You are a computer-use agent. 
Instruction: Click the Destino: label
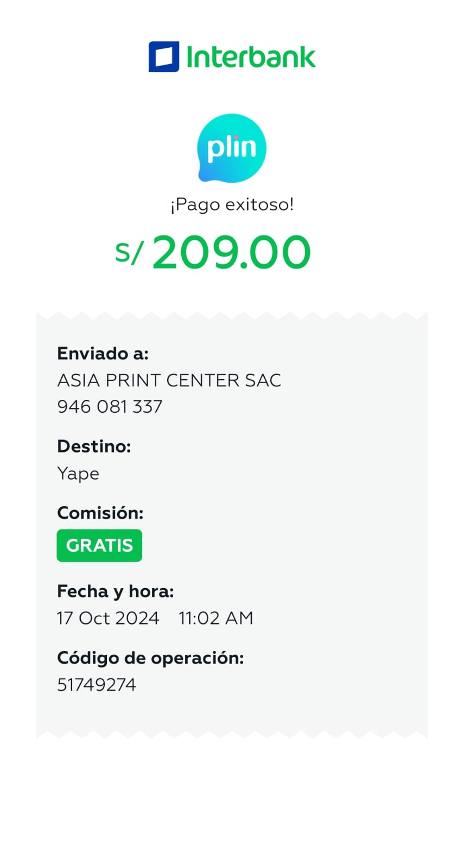pyautogui.click(x=94, y=446)
